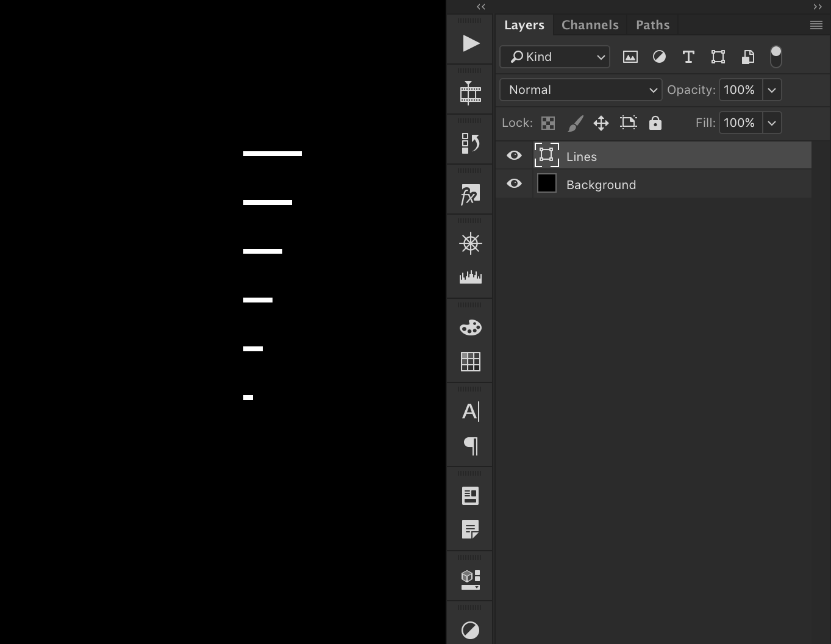831x644 pixels.
Task: Hide the Background layer
Action: tap(513, 184)
